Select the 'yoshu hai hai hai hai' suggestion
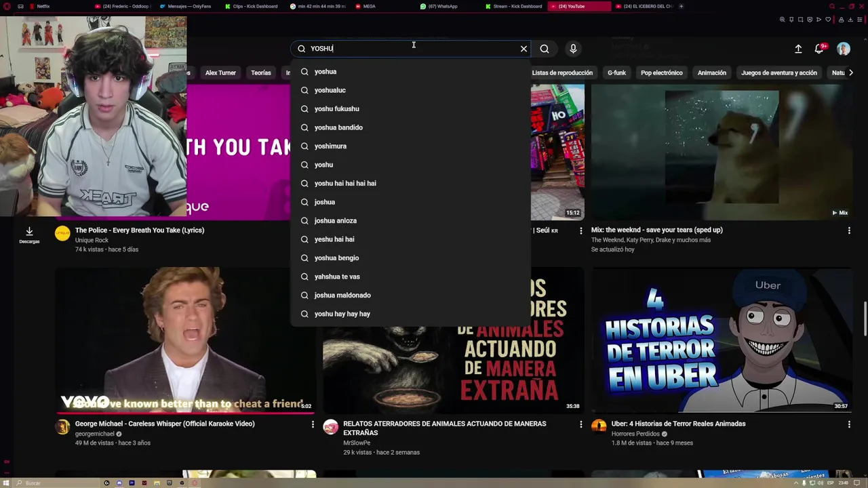Image resolution: width=868 pixels, height=488 pixels. (x=411, y=184)
